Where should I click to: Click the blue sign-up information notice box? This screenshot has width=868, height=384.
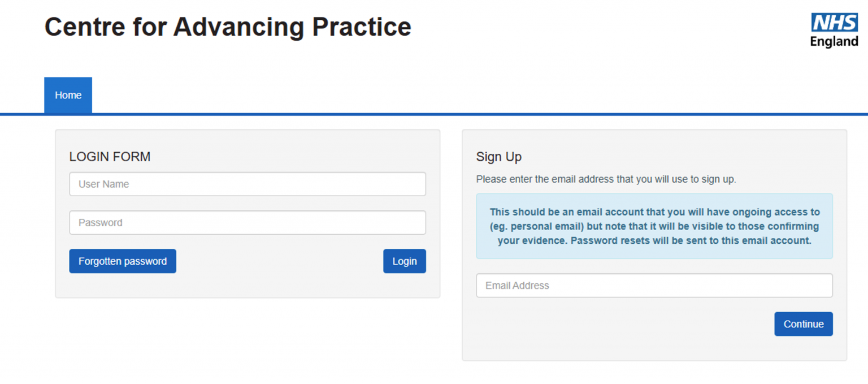pos(654,226)
